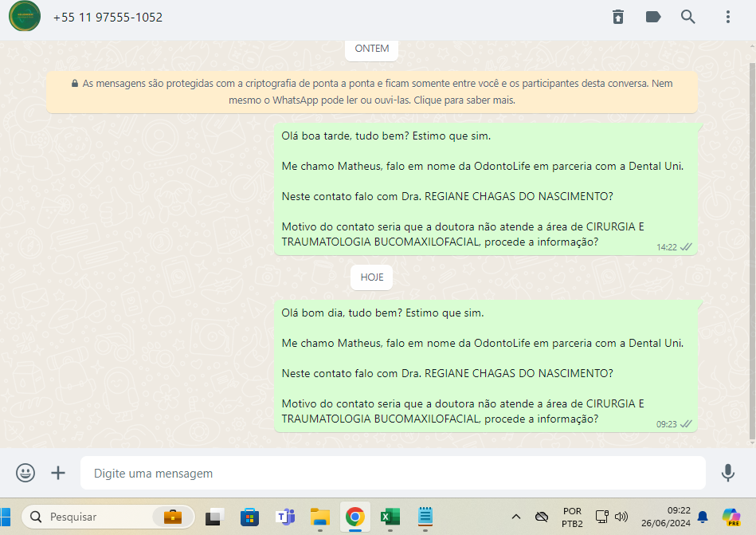Search messages with the magnifier icon
The image size is (756, 535).
tap(688, 17)
